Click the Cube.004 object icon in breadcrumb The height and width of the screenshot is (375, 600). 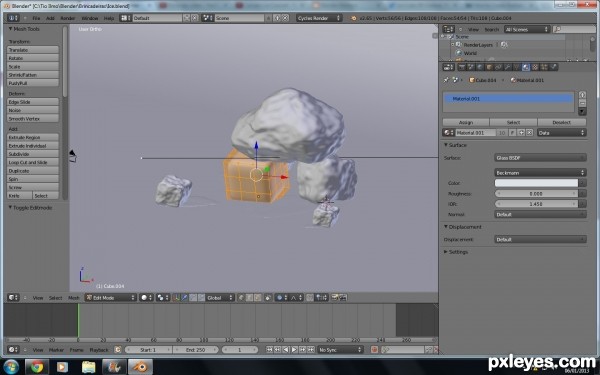point(472,80)
